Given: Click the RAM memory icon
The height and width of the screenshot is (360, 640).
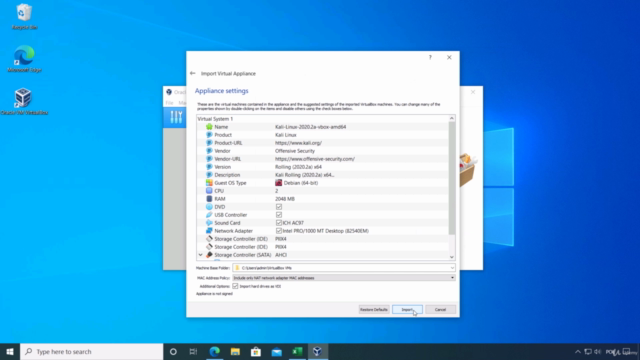Looking at the screenshot, I should [209, 199].
